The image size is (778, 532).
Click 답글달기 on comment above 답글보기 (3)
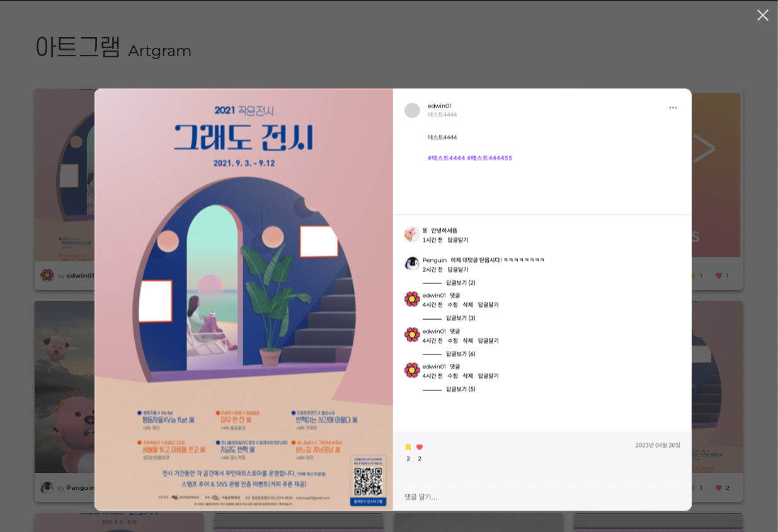pos(488,305)
